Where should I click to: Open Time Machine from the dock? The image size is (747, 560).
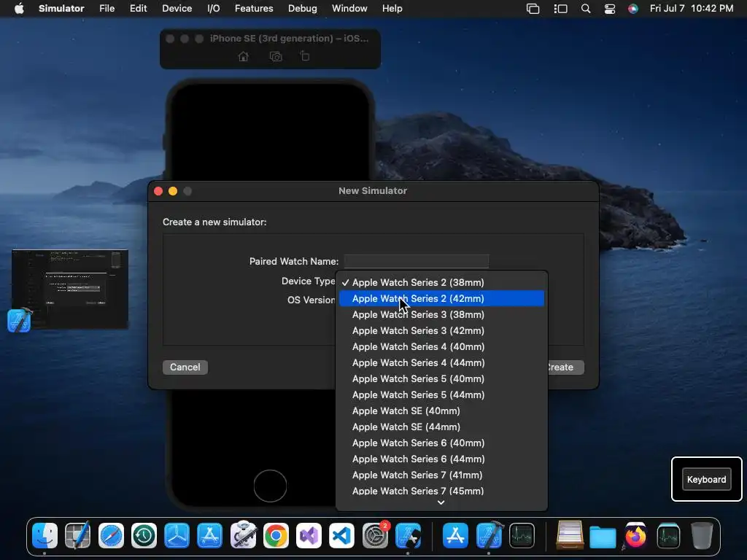(144, 535)
